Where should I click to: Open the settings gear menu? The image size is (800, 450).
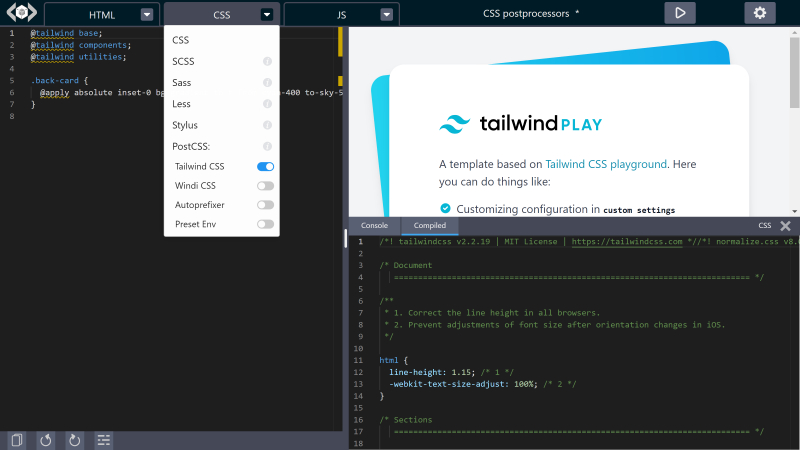(760, 14)
